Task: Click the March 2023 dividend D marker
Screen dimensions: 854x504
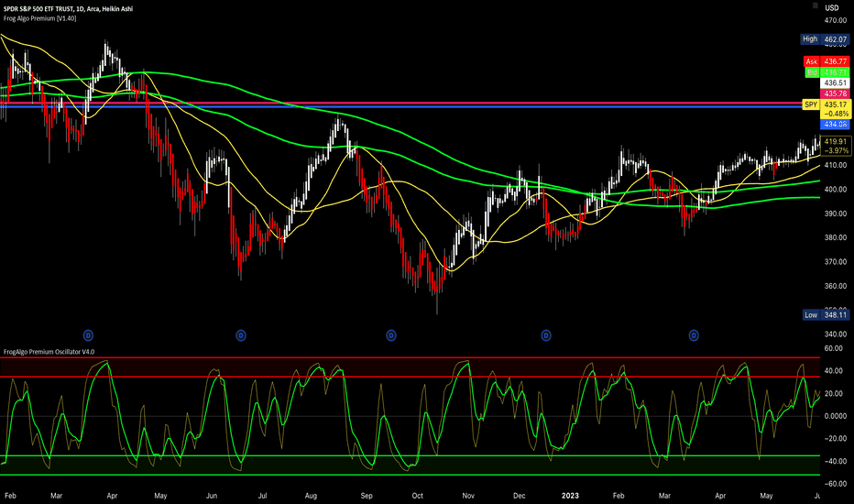Action: [694, 335]
